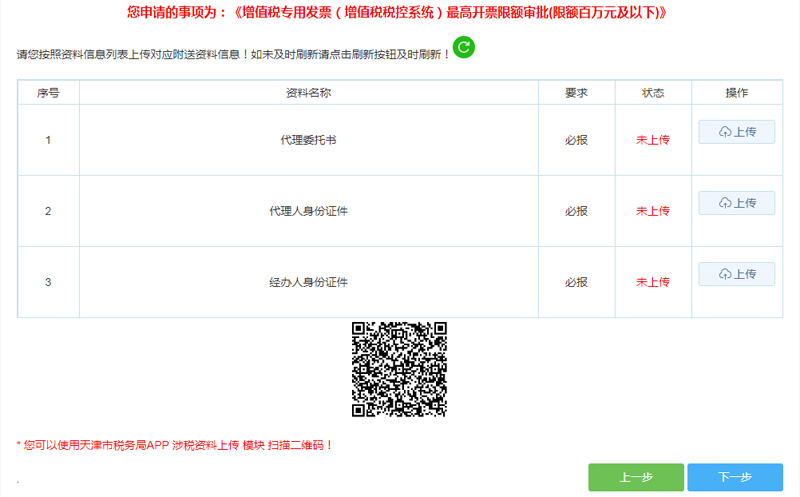Click 未上传 status in 代理委托书 row
The image size is (800, 497).
653,140
